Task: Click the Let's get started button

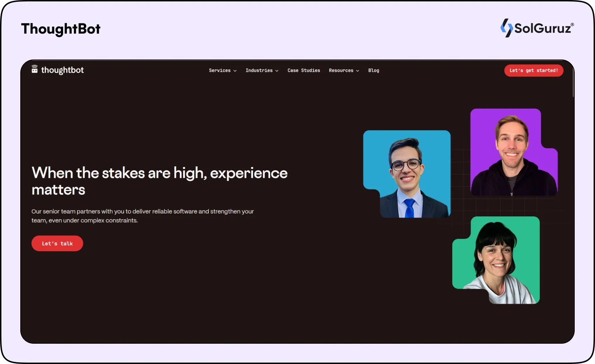Action: tap(533, 70)
